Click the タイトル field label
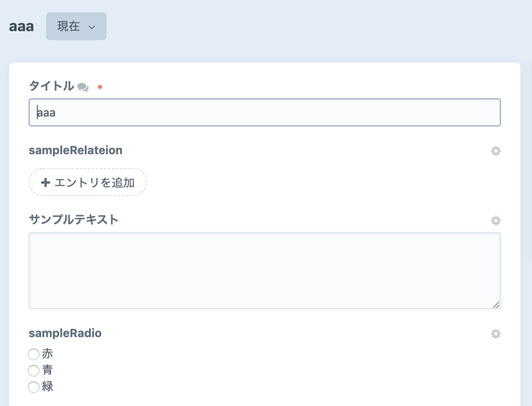 [51, 86]
